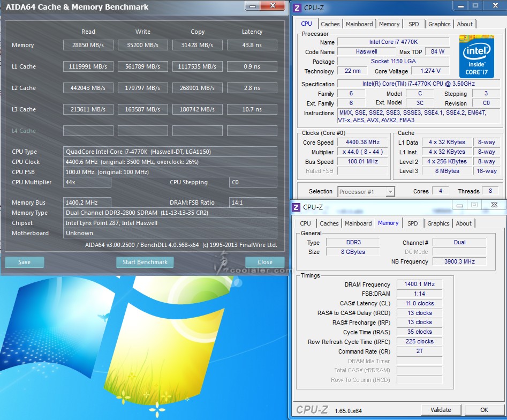Click the Memory Write value 35200 MB/s
The image size is (507, 420).
(x=142, y=45)
